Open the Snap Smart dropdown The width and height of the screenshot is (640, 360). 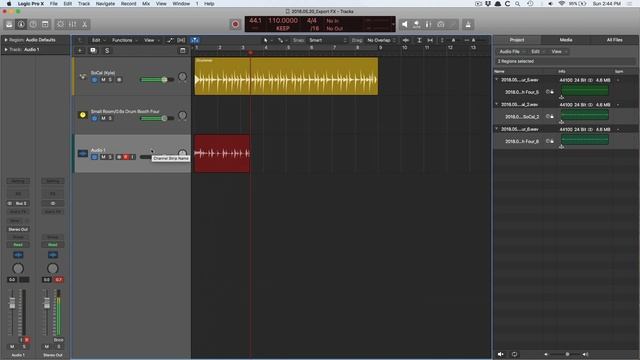pyautogui.click(x=328, y=40)
